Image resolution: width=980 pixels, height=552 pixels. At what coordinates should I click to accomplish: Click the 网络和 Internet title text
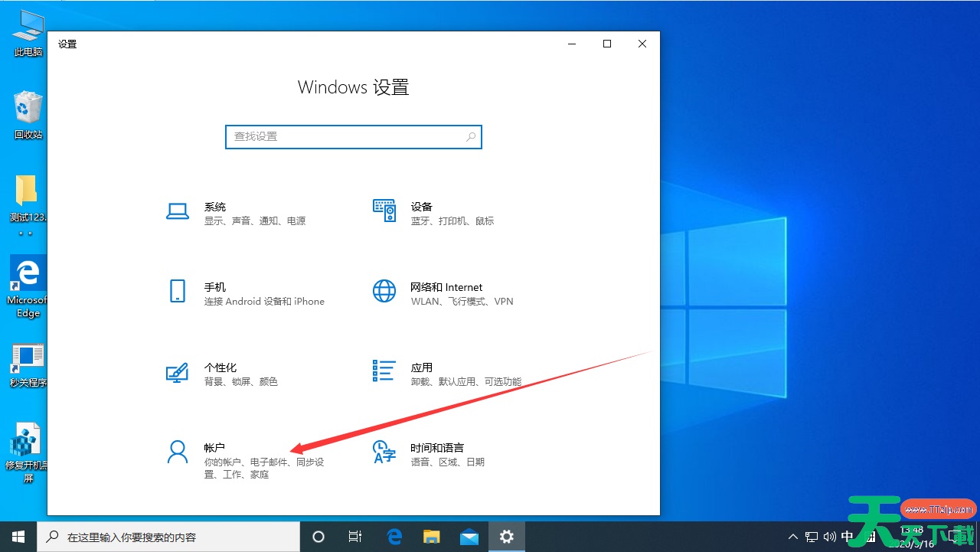coord(446,287)
